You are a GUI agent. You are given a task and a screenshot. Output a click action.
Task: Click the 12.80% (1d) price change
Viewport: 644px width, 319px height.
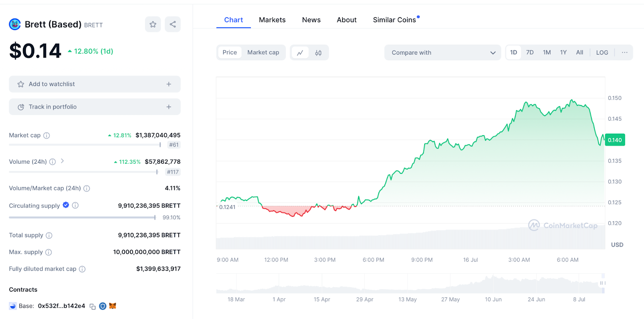point(91,51)
